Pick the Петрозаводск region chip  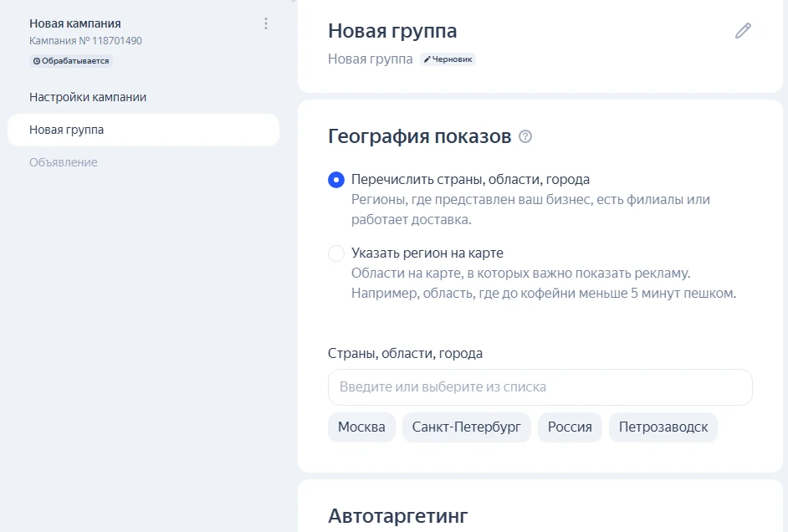point(663,427)
